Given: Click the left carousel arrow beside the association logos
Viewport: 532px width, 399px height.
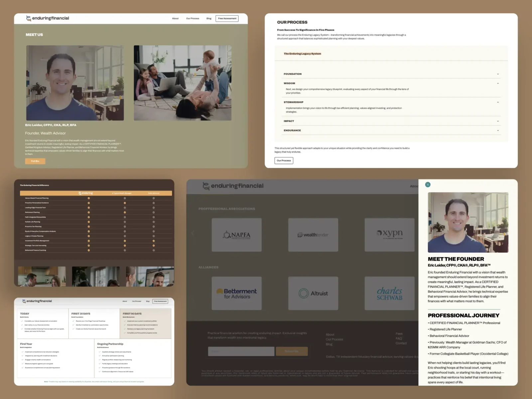Looking at the screenshot, I should point(193,233).
